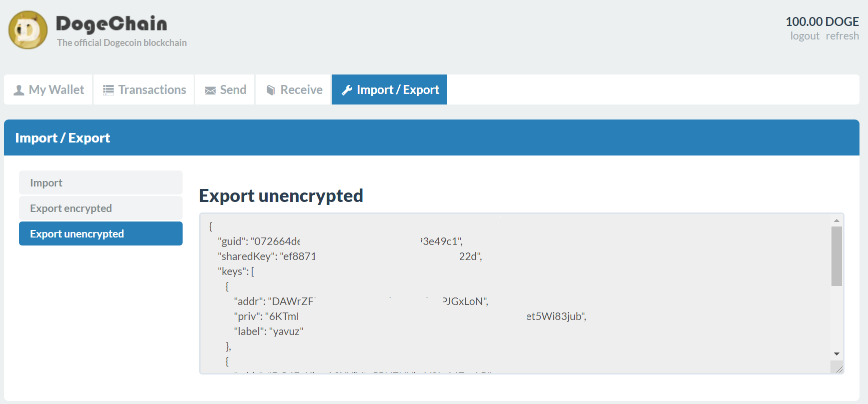Select the Import / Export tab
The height and width of the screenshot is (404, 868).
pyautogui.click(x=389, y=89)
